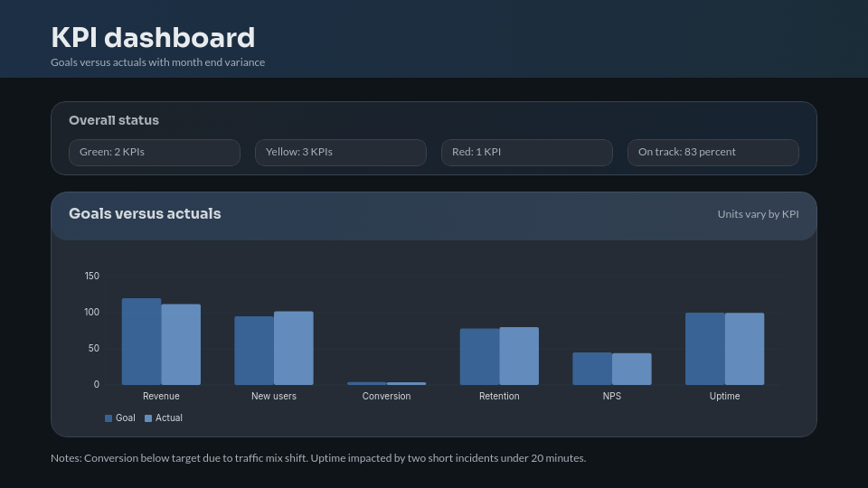Click the Notes text below the chart
The height and width of the screenshot is (488, 868).
tap(318, 458)
